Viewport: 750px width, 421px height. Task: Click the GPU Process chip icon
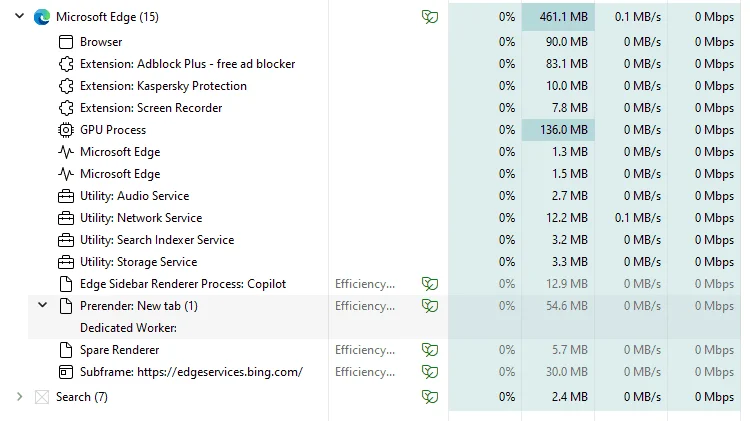(x=66, y=130)
